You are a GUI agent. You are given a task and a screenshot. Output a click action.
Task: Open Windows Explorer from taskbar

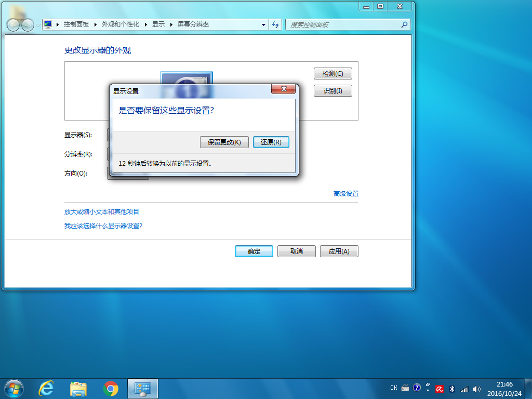pos(78,389)
